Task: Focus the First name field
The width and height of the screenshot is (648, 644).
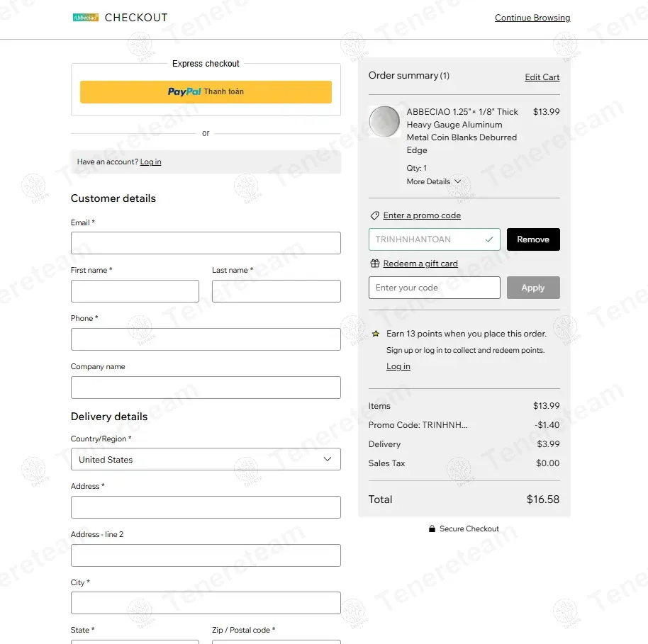Action: pos(135,291)
